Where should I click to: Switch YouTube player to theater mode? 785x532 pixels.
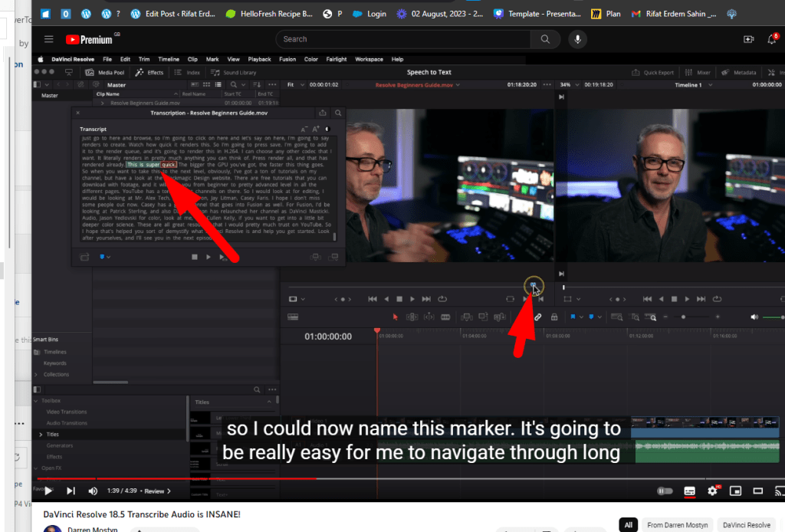[x=758, y=491]
